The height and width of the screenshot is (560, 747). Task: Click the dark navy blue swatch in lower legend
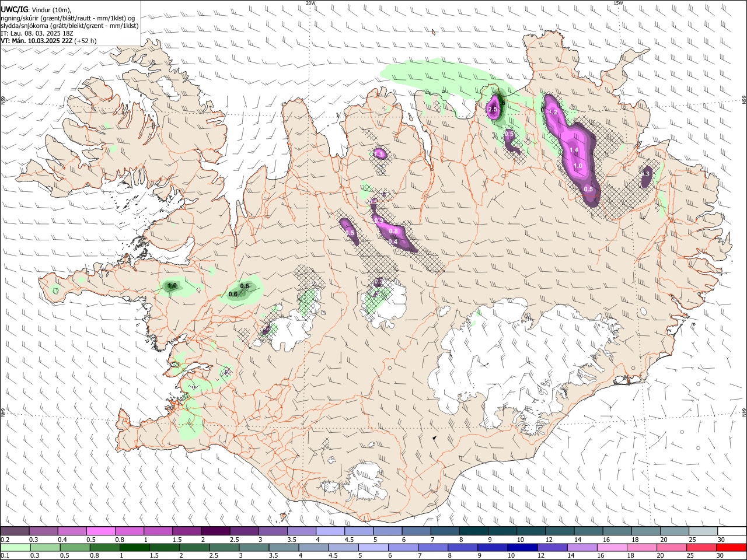pyautogui.click(x=522, y=548)
